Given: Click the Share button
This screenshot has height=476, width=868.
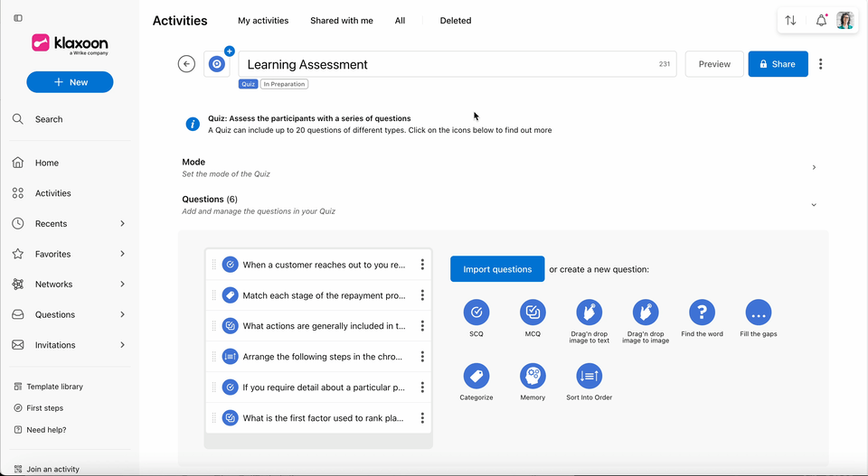Looking at the screenshot, I should (x=778, y=64).
